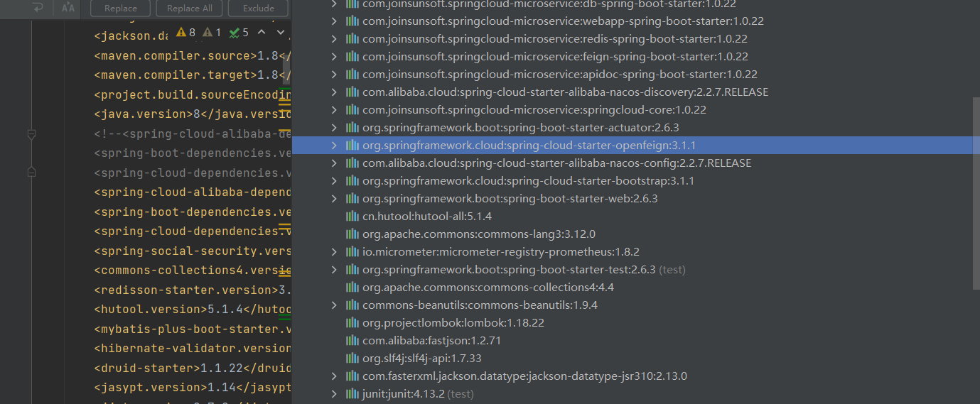Collapse the code fold marker beside spring-cloud-alibaba comment
980x404 pixels.
click(31, 133)
